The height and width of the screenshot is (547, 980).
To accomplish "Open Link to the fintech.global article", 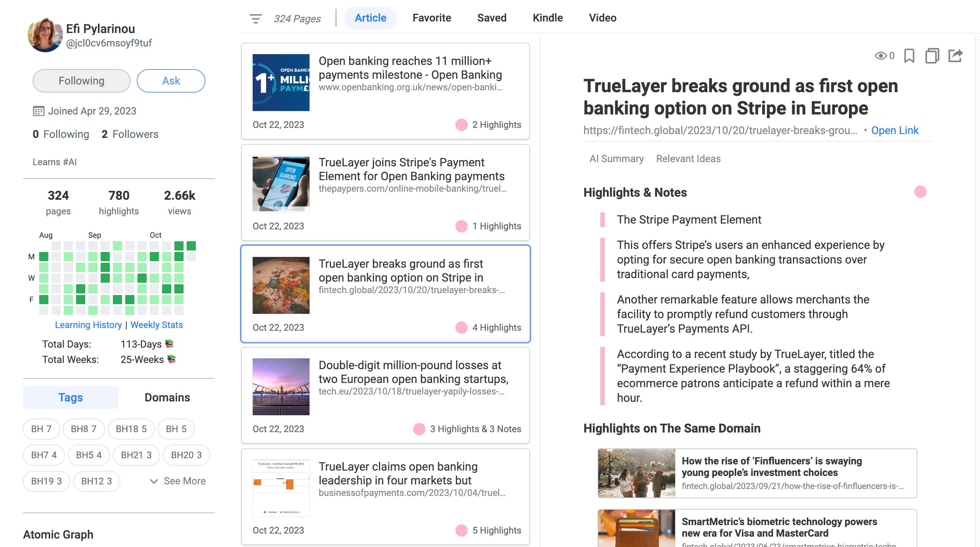I will tap(894, 130).
